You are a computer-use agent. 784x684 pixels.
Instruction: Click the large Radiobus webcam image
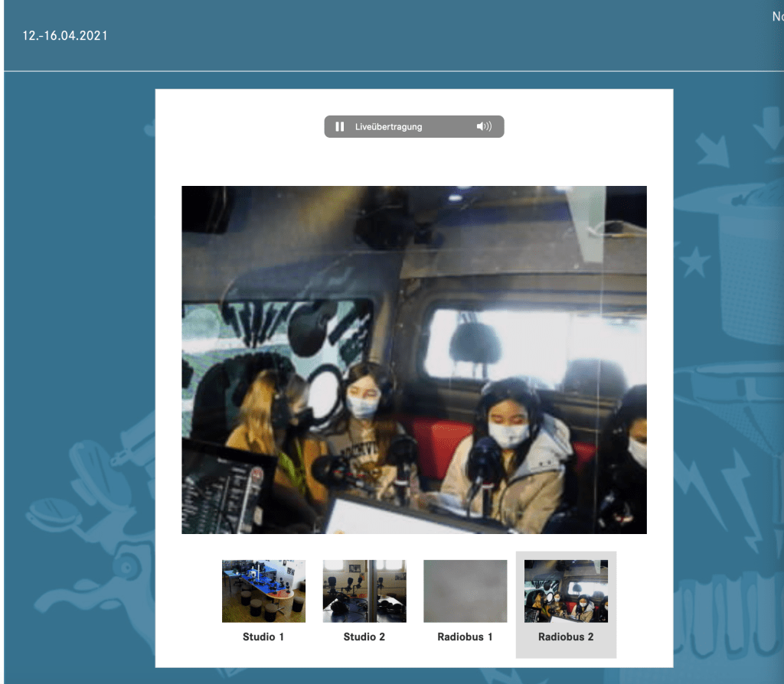(x=413, y=360)
